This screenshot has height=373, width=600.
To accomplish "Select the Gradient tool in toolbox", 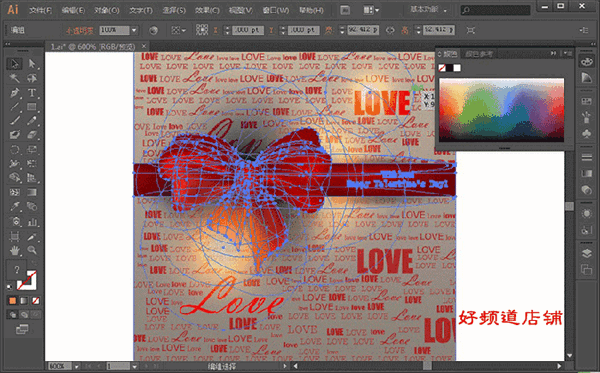I will [32, 192].
